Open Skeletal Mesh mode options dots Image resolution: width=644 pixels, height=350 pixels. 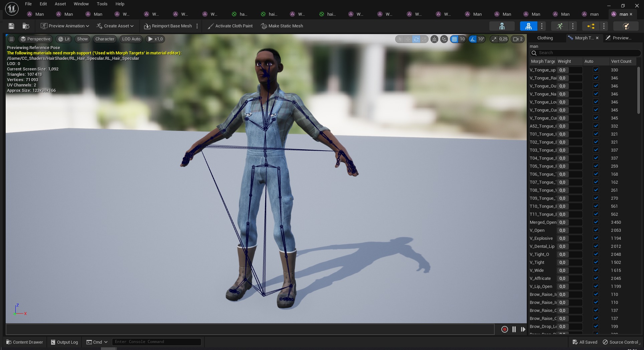tap(542, 26)
